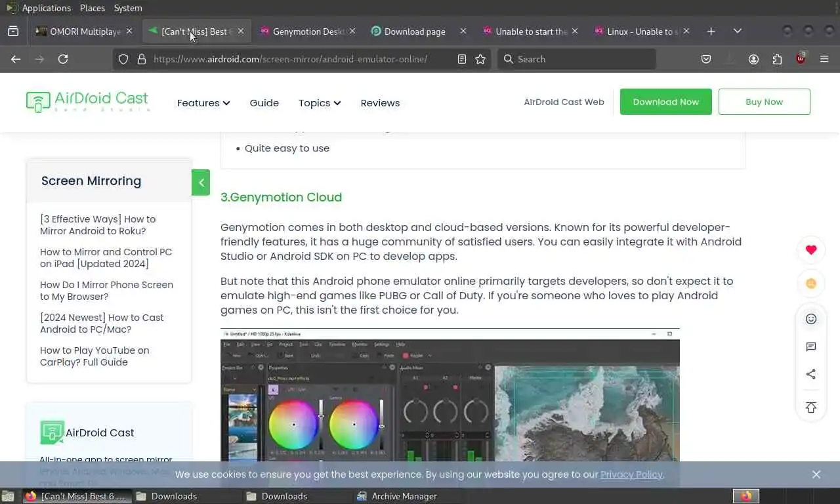Screen dimensions: 840x504
Task: Open Mirror and Control PC on iPad link
Action: pos(106,258)
